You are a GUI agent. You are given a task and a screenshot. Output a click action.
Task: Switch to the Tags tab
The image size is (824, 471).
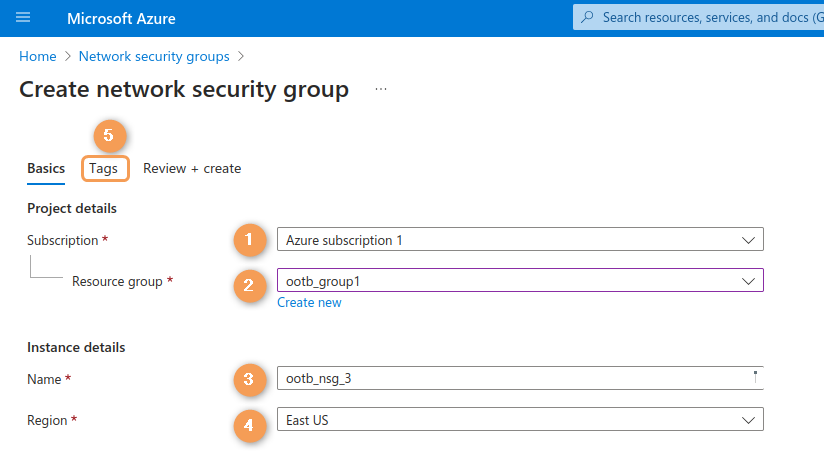103,169
